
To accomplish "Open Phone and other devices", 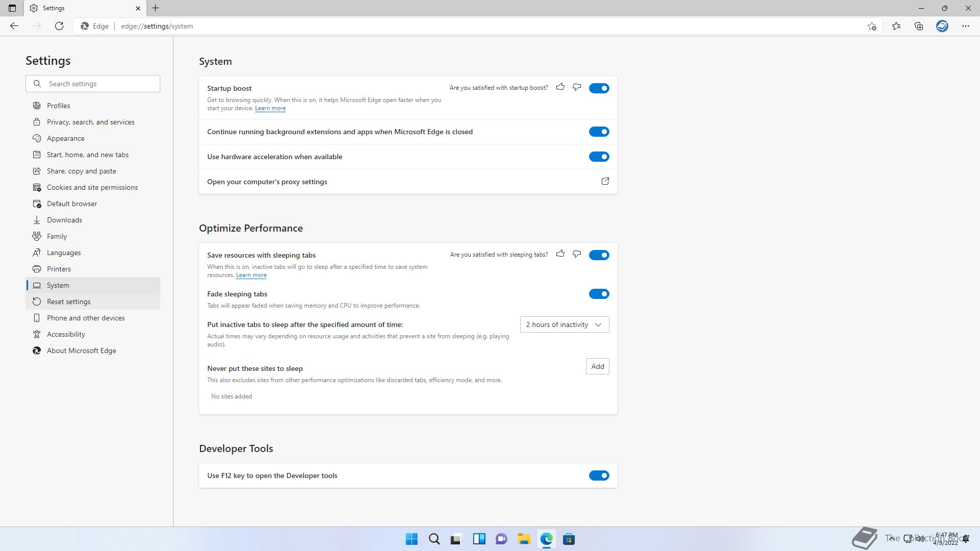I will [93, 318].
